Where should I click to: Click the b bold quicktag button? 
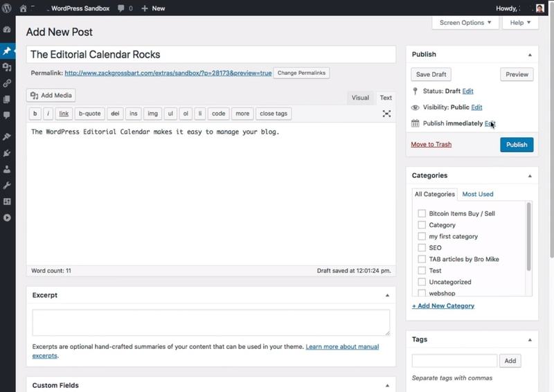pyautogui.click(x=35, y=114)
